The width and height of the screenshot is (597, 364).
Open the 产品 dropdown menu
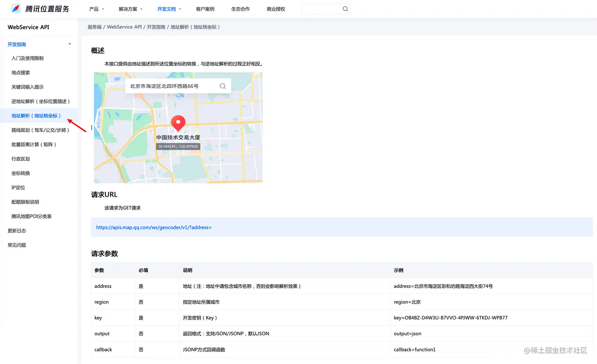(x=94, y=9)
